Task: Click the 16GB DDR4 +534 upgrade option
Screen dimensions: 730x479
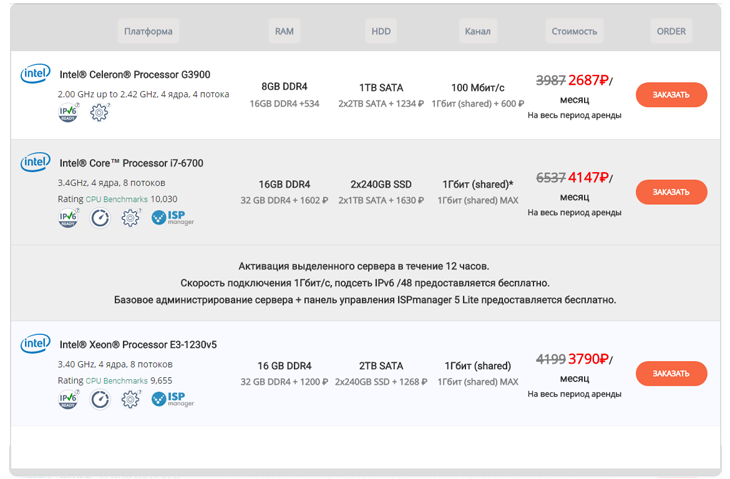Action: click(284, 104)
